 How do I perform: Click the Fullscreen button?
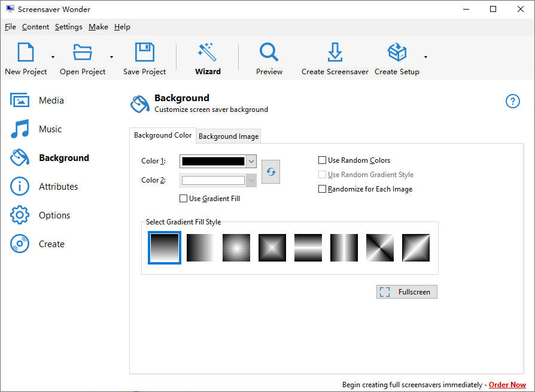click(x=407, y=292)
